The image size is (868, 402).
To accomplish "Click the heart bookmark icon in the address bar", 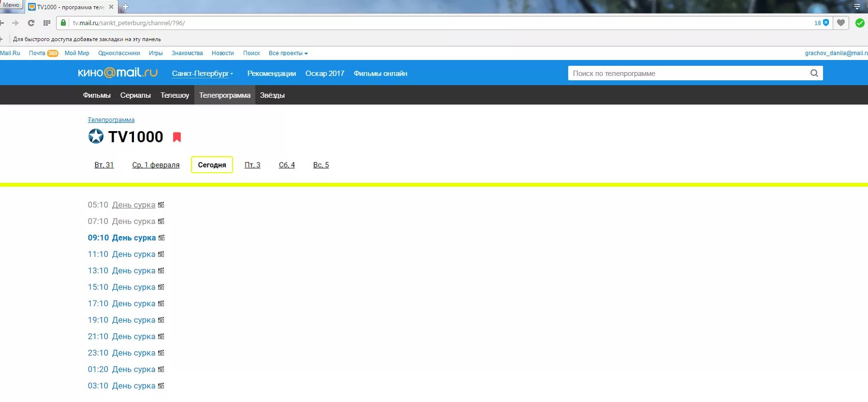I will [841, 23].
